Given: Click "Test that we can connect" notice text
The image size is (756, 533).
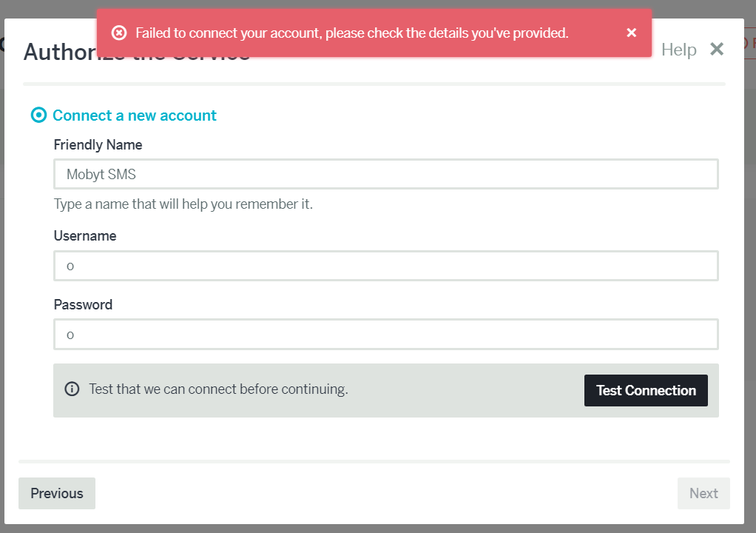Looking at the screenshot, I should 218,389.
